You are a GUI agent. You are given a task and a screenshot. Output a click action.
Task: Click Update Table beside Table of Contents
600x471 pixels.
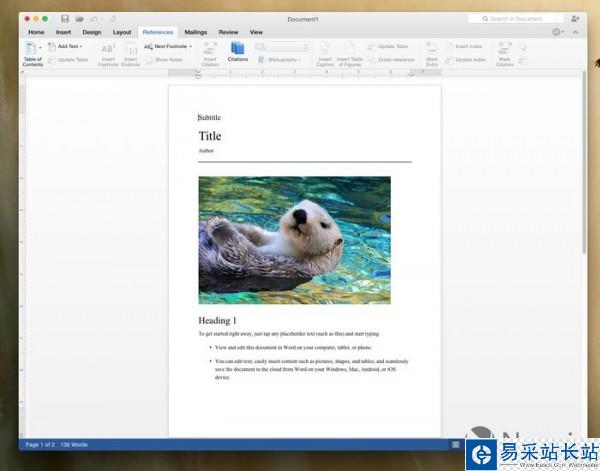coord(68,60)
